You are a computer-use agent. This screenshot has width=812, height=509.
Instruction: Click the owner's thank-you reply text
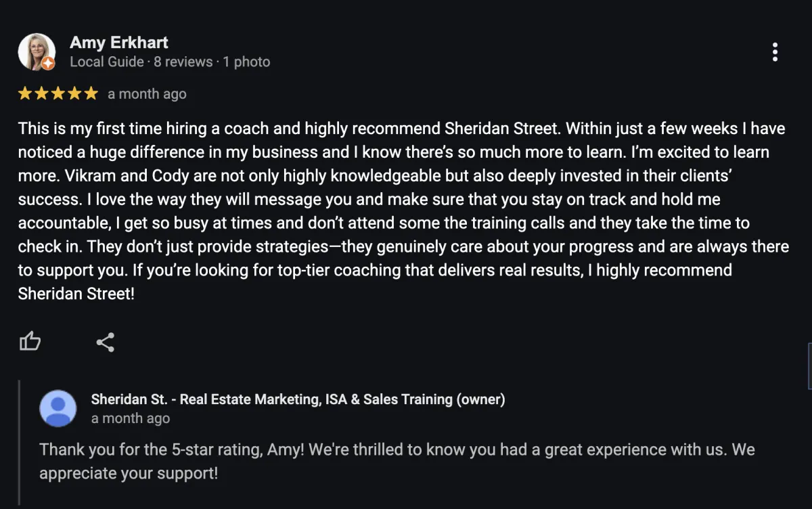pos(397,461)
